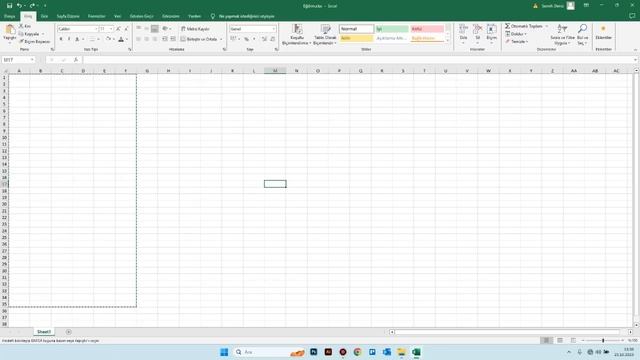
Task: Switch to the Formüller tab
Action: 96,16
